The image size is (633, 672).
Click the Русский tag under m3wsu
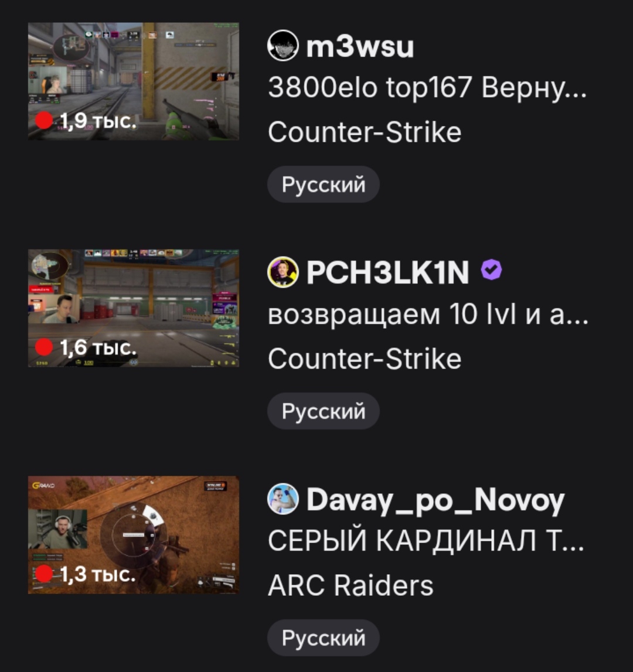324,185
